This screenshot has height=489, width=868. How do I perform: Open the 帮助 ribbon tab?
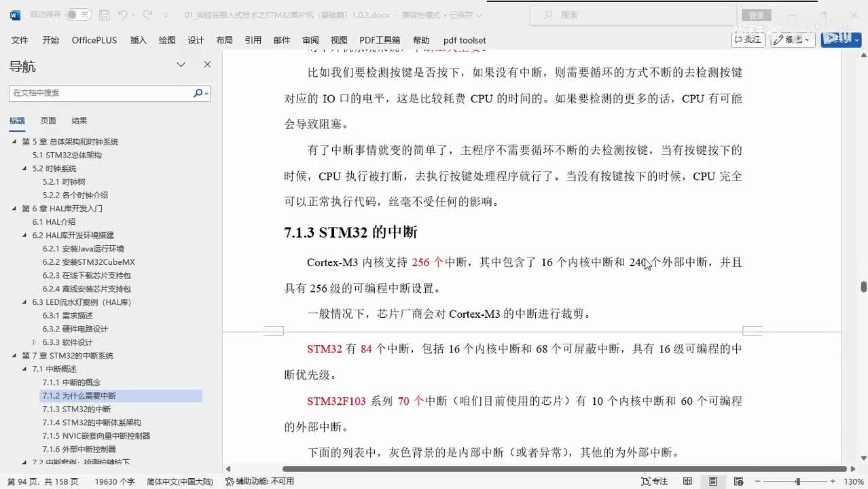[421, 40]
